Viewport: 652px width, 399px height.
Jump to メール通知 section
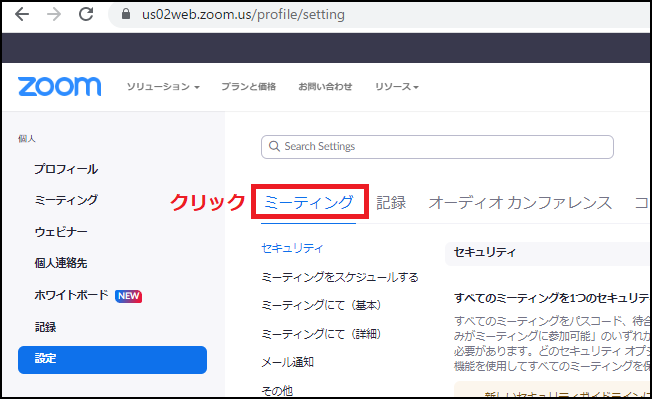click(287, 362)
